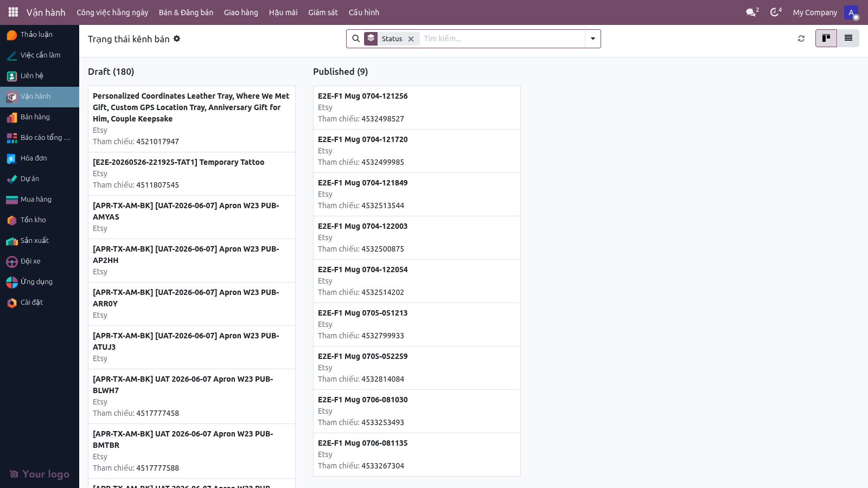Image resolution: width=868 pixels, height=488 pixels.
Task: Open E2E-F1 Mug 0704-121849 card
Action: (x=417, y=194)
